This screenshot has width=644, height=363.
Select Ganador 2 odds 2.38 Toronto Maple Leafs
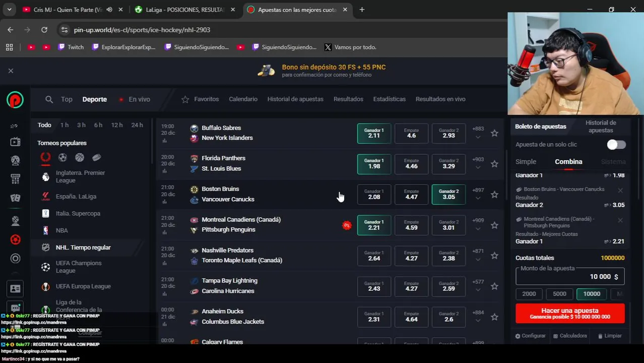pos(448,256)
